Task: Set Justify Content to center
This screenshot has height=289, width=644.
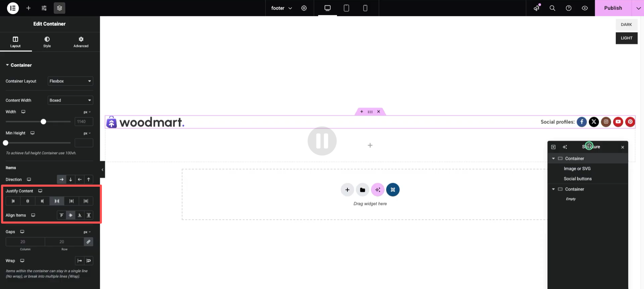Action: (x=28, y=201)
